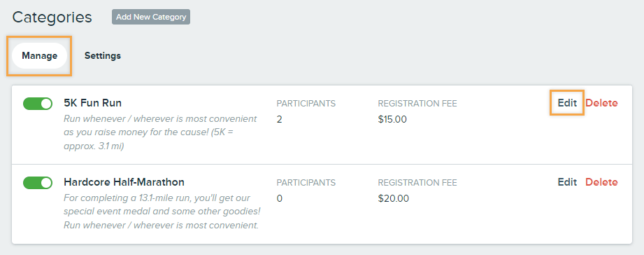Click the participant count 2

(x=279, y=120)
